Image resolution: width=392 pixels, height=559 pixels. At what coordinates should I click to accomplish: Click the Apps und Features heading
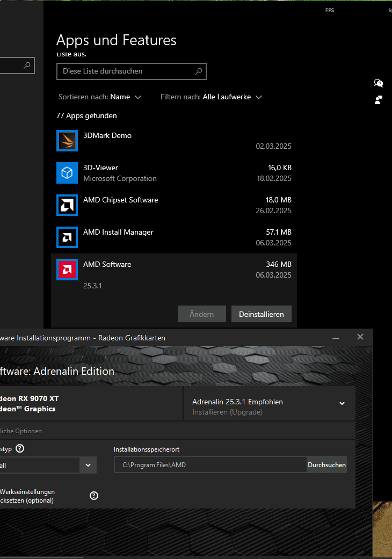116,40
